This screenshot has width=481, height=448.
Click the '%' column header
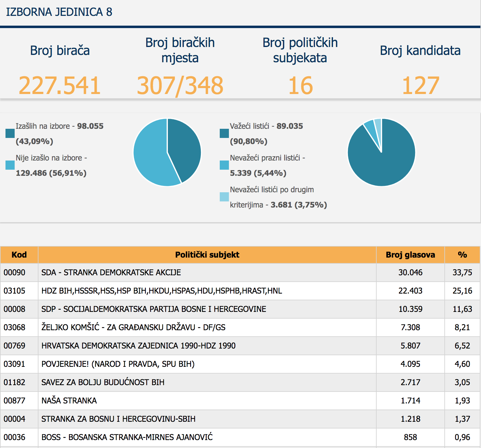(x=462, y=255)
